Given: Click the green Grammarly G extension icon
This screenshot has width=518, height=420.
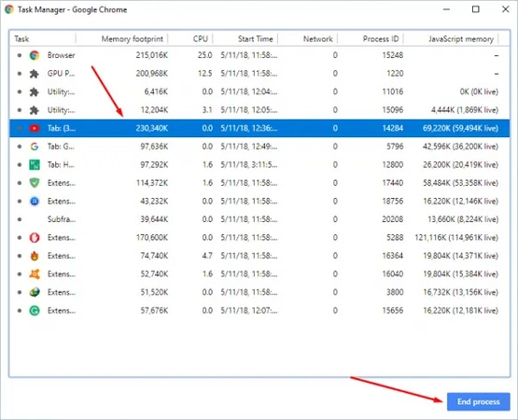Looking at the screenshot, I should (x=35, y=310).
